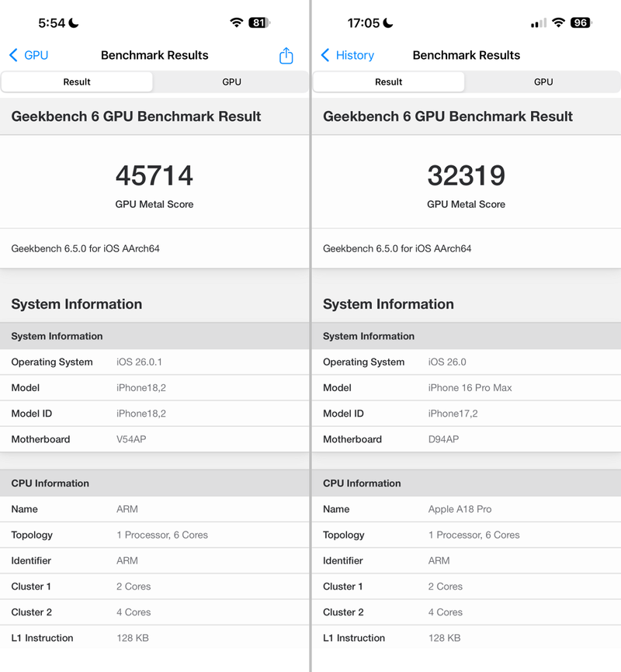Toggle the left Result/GPU segmented control to GPU
621x672 pixels.
tap(231, 81)
